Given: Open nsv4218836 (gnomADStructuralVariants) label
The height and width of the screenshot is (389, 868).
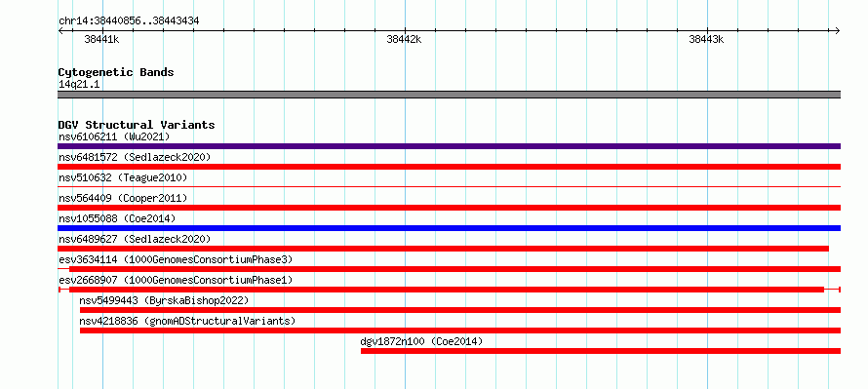Looking at the screenshot, I should click(187, 321).
